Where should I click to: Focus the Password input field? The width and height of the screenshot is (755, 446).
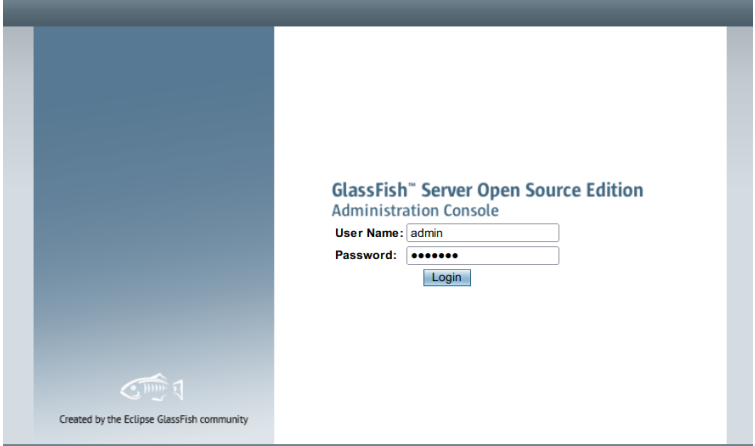tap(482, 255)
